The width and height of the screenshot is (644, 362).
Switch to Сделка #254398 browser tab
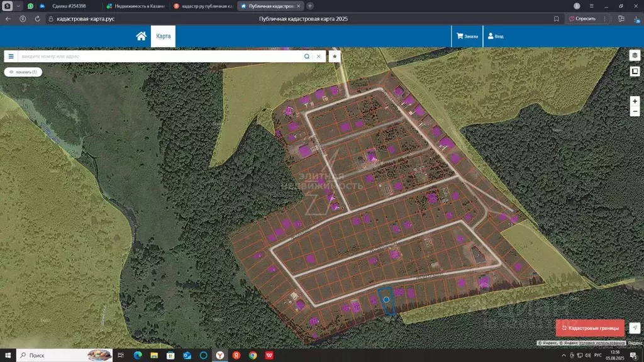pyautogui.click(x=69, y=6)
